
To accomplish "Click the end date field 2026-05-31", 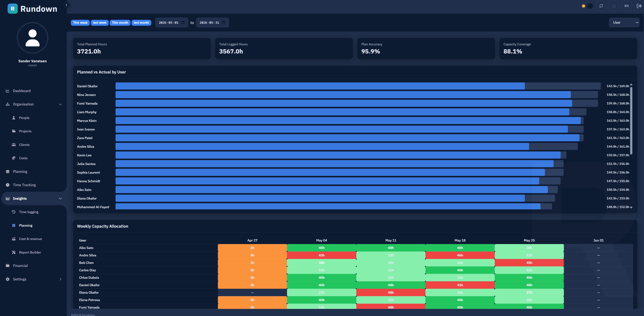I will 212,23.
